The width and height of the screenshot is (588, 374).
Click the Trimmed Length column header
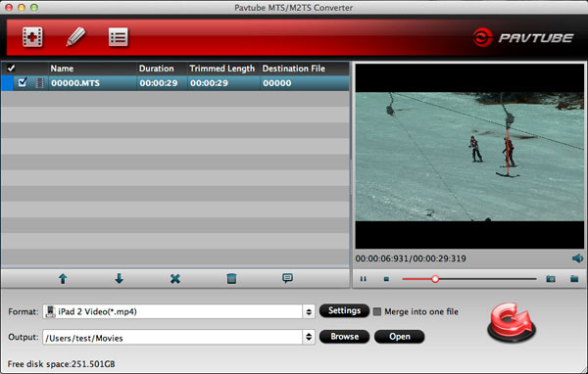coord(222,69)
